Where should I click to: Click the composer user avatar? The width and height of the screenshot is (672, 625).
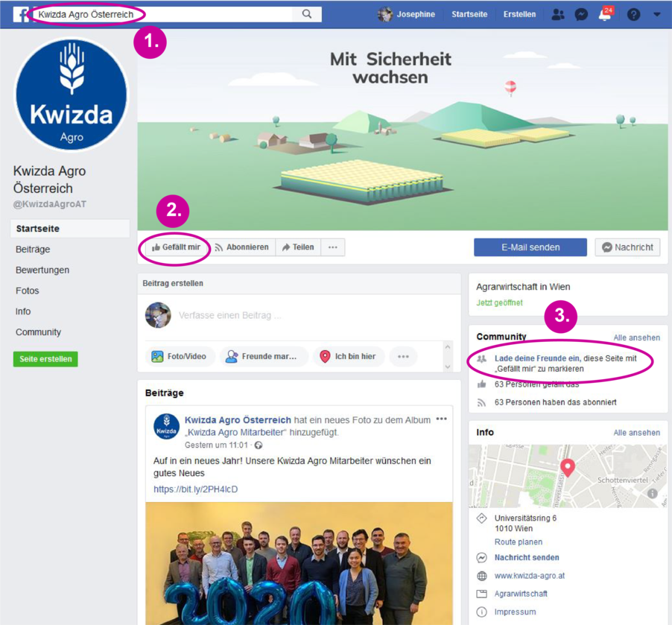coord(158,315)
